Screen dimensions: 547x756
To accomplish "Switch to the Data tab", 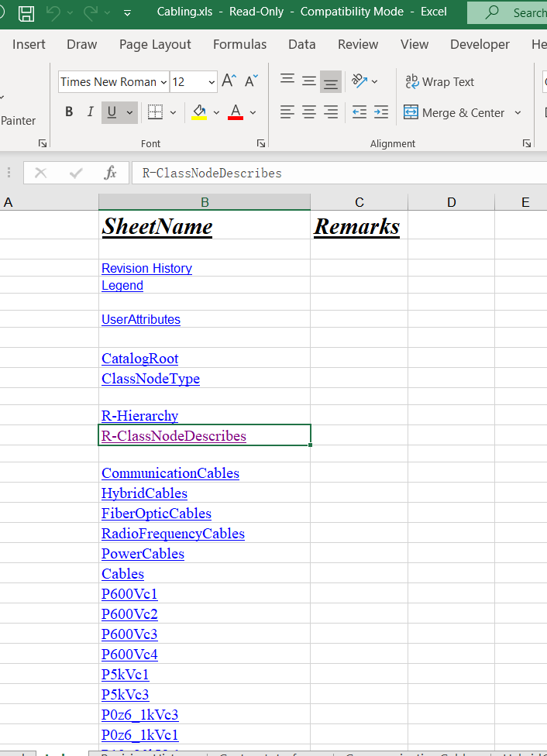I will point(302,44).
